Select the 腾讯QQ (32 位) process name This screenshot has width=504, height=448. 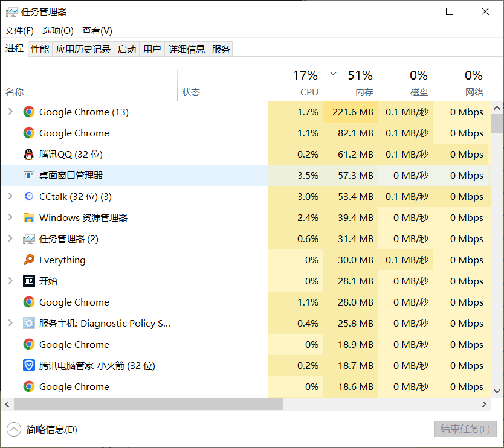71,155
